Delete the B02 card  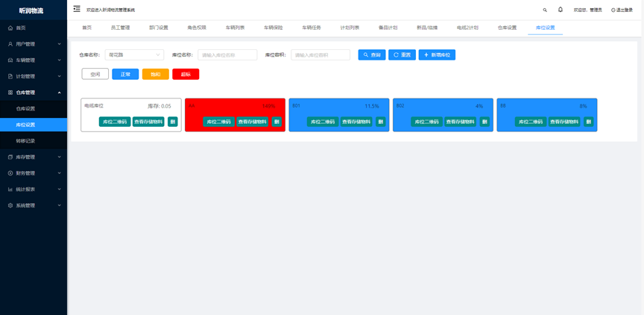[484, 122]
